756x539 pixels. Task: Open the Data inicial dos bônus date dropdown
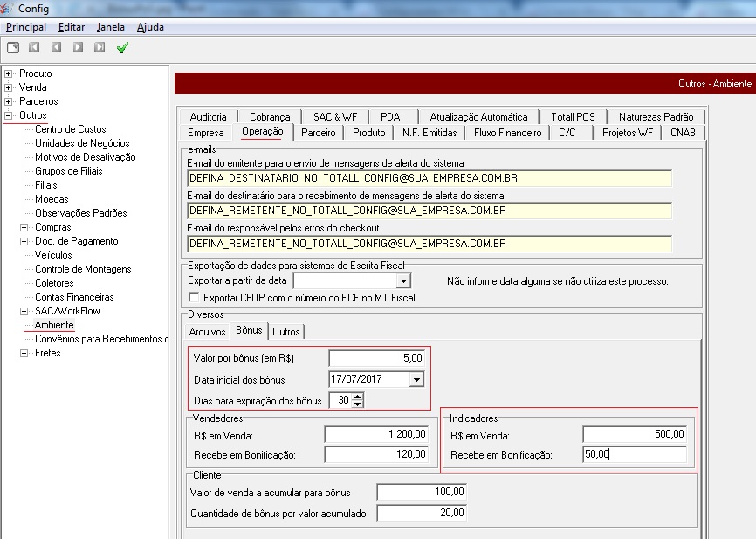click(416, 380)
